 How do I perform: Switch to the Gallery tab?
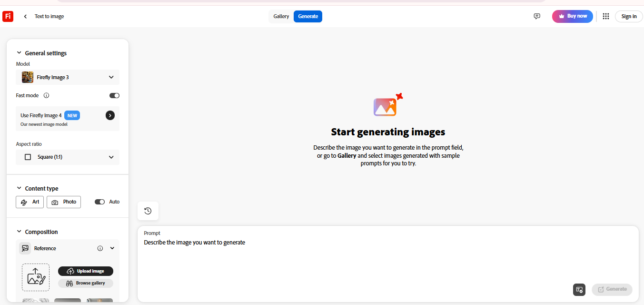pos(281,16)
